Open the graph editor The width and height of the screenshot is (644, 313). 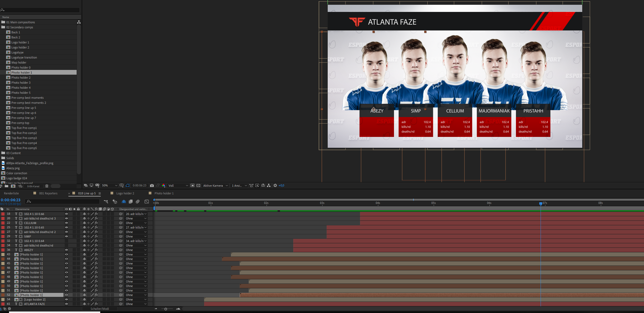tap(147, 202)
